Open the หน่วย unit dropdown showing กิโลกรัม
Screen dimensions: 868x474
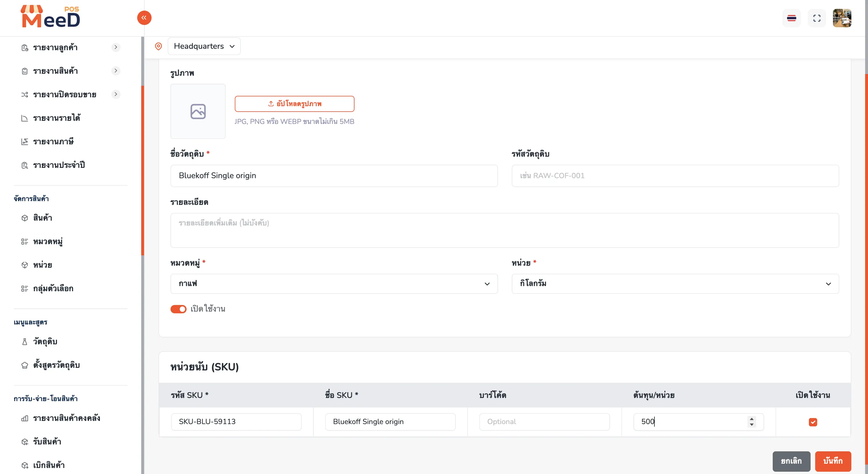pos(675,284)
